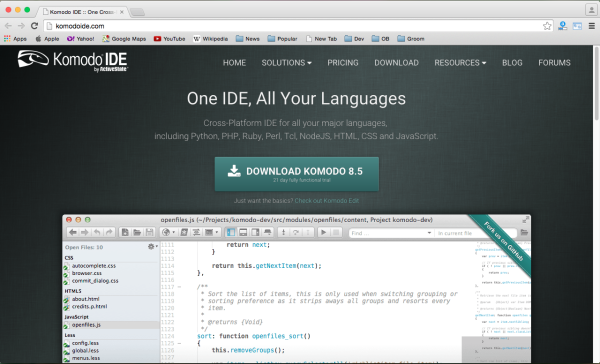Toggle the bottom pane icon in Komodo toolbar
Viewport: 600px width, 364px height.
(x=243, y=232)
